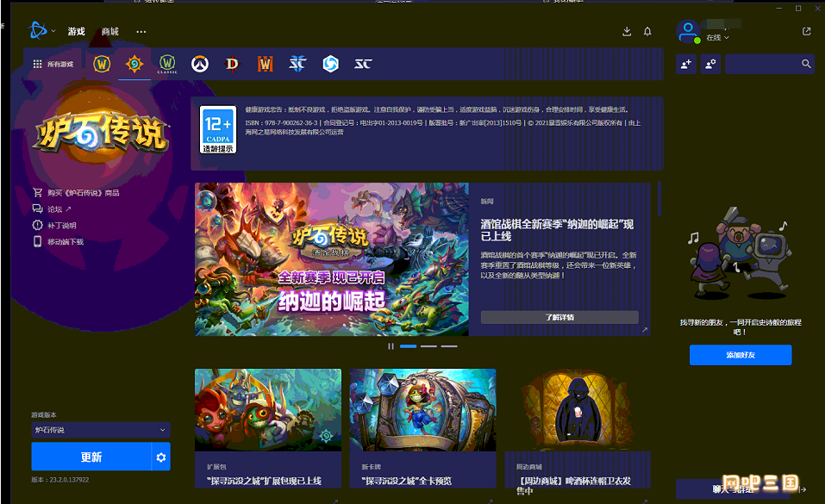
Task: Select the Overwatch icon
Action: click(x=200, y=64)
